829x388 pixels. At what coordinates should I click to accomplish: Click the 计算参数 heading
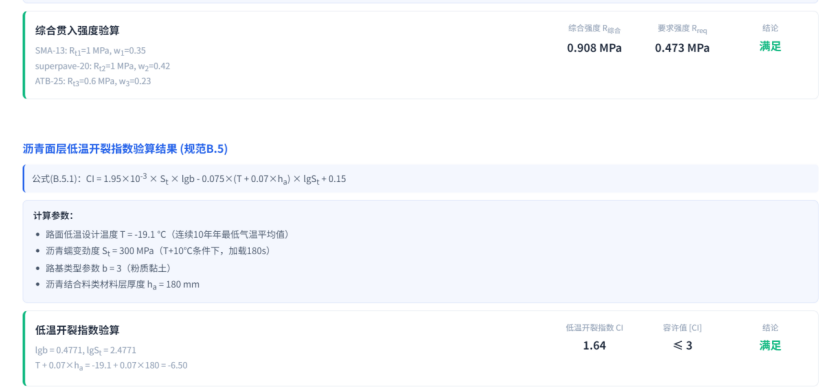(53, 216)
